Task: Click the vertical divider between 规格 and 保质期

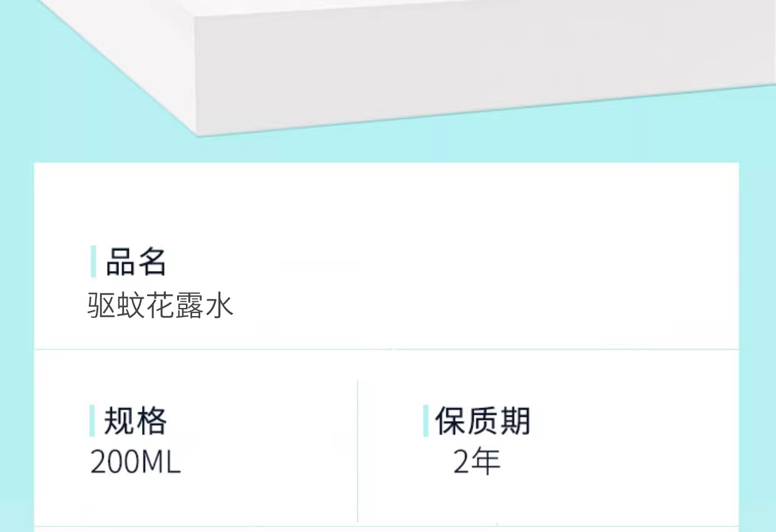Action: (357, 451)
